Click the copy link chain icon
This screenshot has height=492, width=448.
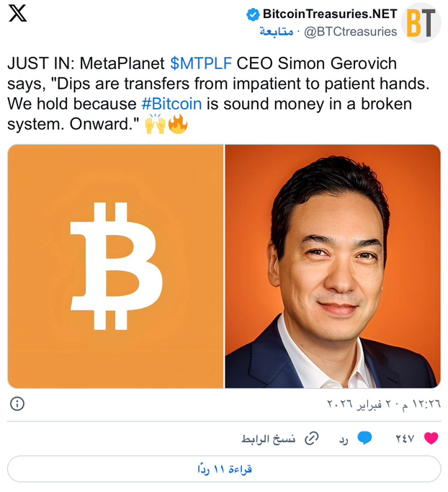(312, 438)
